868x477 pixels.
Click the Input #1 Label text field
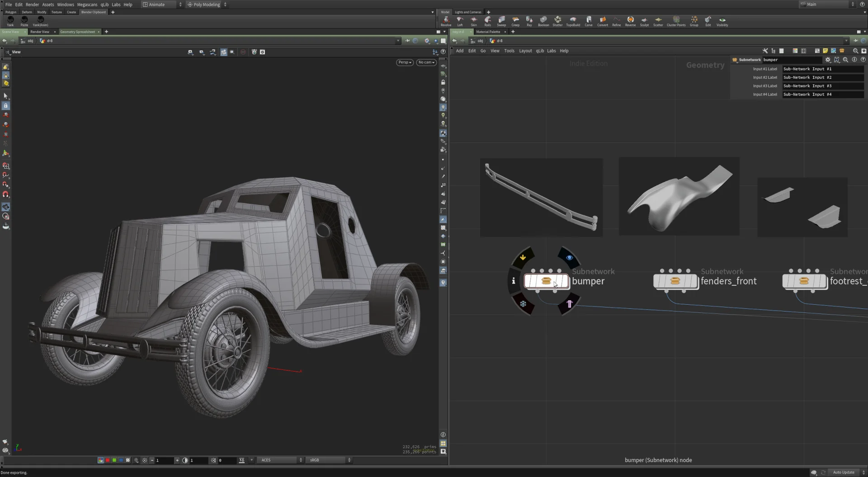822,69
